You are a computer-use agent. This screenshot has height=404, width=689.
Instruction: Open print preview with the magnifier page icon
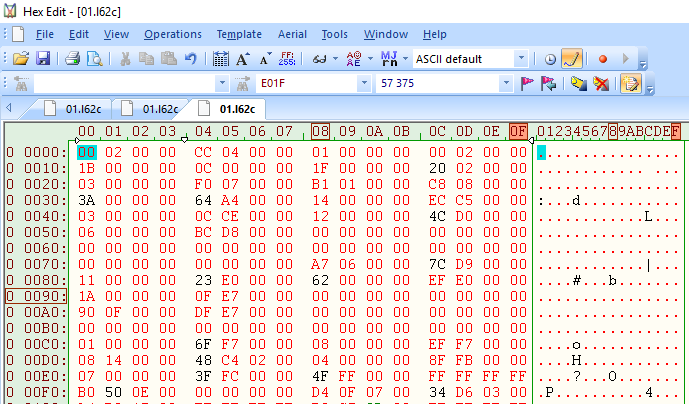tap(94, 58)
